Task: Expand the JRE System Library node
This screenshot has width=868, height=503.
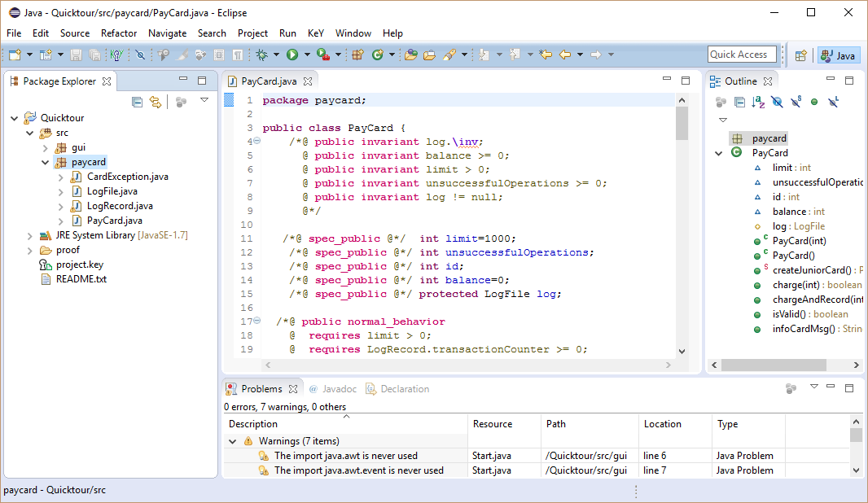Action: click(x=30, y=236)
